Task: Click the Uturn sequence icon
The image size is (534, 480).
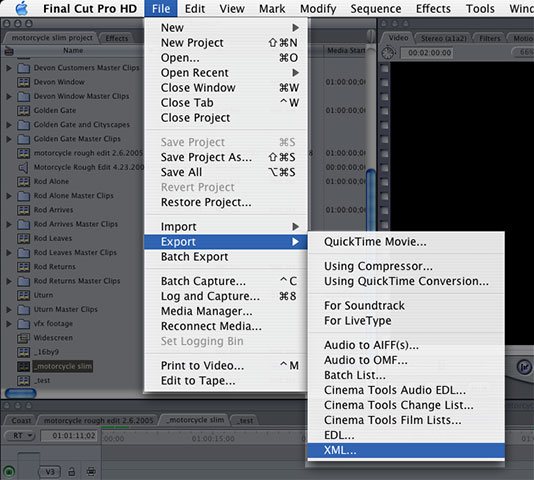Action: (x=23, y=295)
